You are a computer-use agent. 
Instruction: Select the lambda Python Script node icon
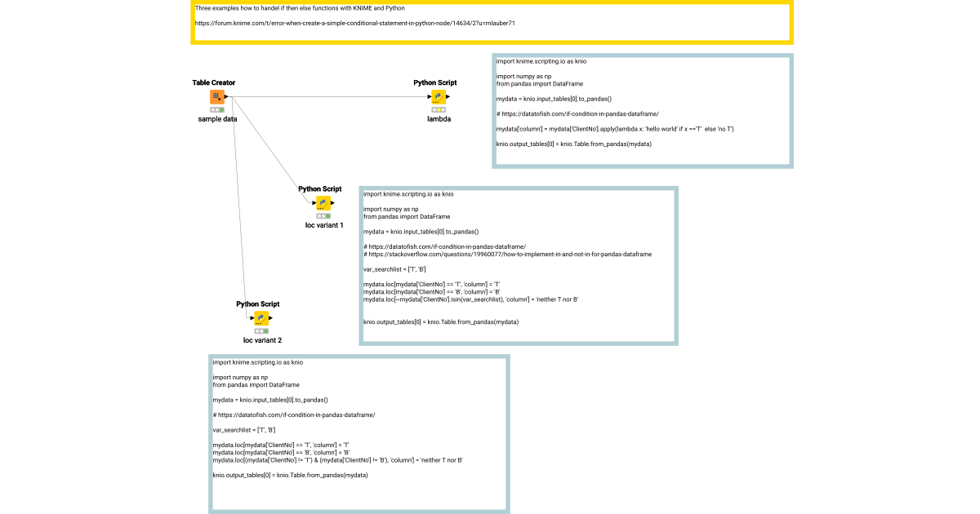click(x=439, y=97)
